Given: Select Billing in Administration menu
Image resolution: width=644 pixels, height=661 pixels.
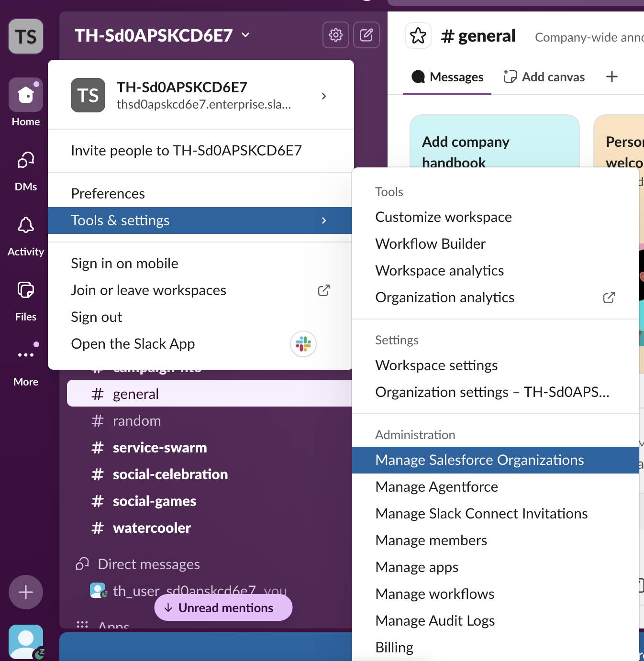Looking at the screenshot, I should pos(496,648).
